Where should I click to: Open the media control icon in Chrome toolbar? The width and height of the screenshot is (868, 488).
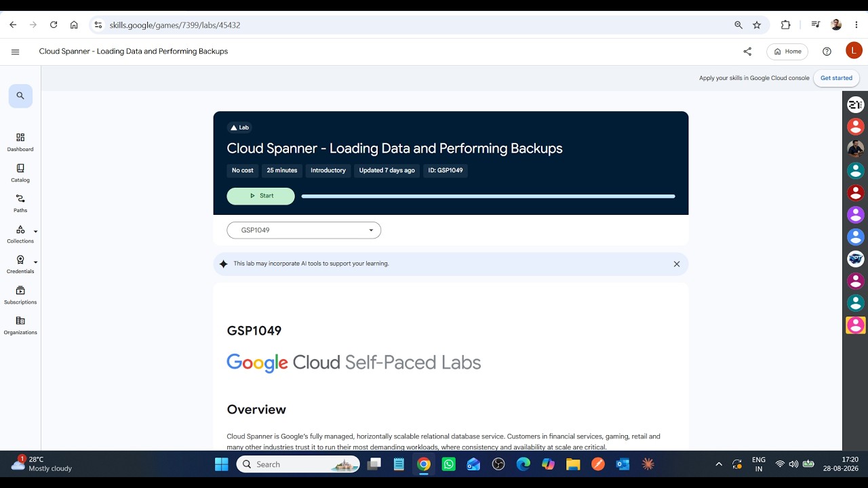[816, 25]
